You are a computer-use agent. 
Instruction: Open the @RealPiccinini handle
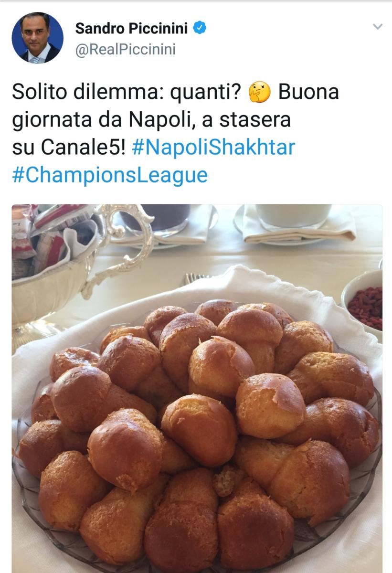[x=125, y=50]
